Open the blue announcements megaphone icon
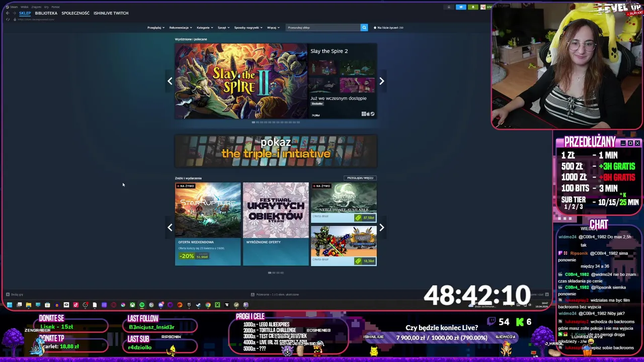The width and height of the screenshot is (644, 362). (461, 7)
